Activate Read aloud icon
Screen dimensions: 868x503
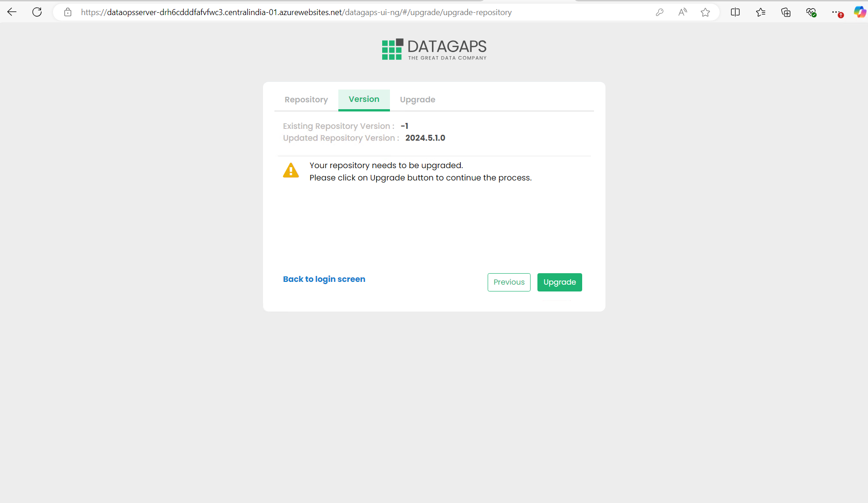coord(683,12)
